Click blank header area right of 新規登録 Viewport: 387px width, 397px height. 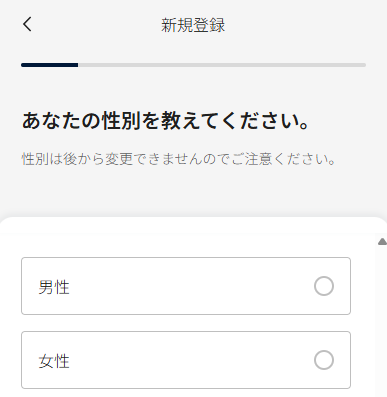[x=300, y=25]
